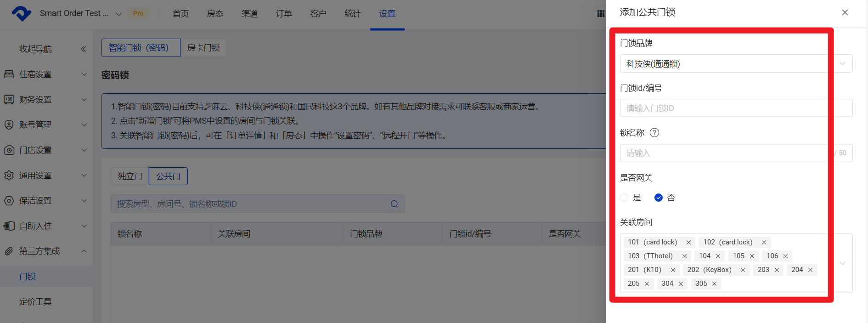Screen dimensions: 868x323
Task: Remove room 101 (card lock) tag
Action: coord(688,242)
